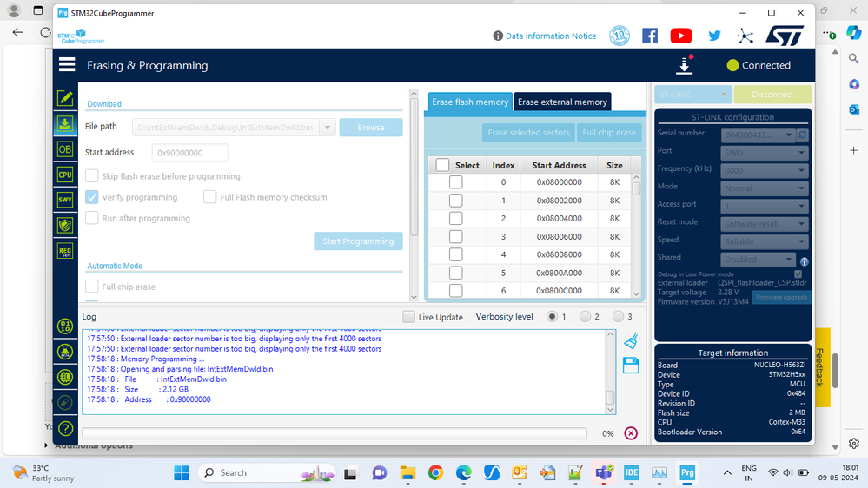
Task: Open the hamburger main menu
Action: [x=67, y=65]
